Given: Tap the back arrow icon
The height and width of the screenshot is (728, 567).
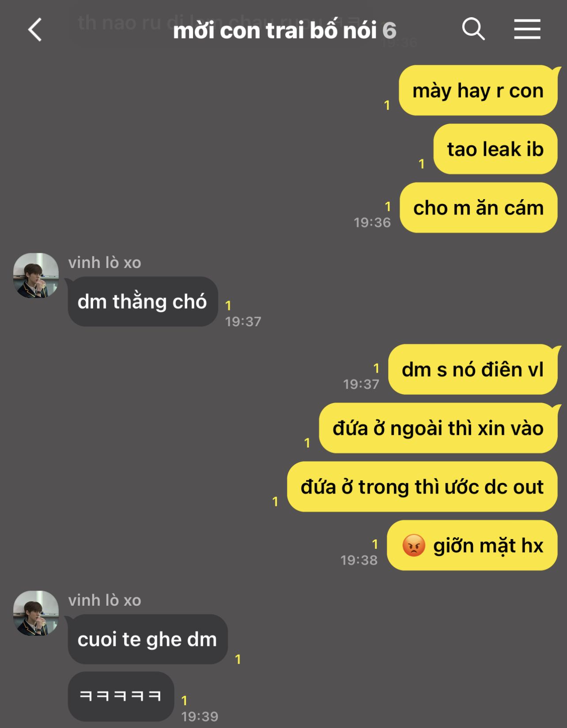Looking at the screenshot, I should [x=35, y=30].
